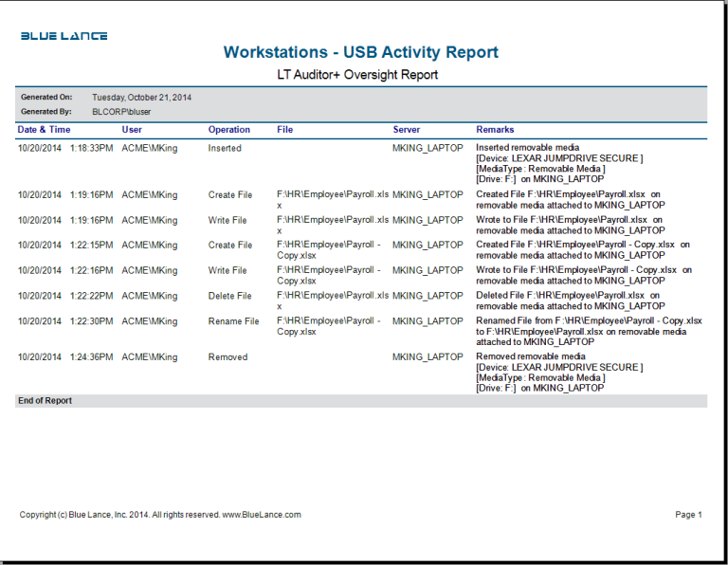
Task: Click the BLCORP\bluser generated-by value
Action: [121, 112]
